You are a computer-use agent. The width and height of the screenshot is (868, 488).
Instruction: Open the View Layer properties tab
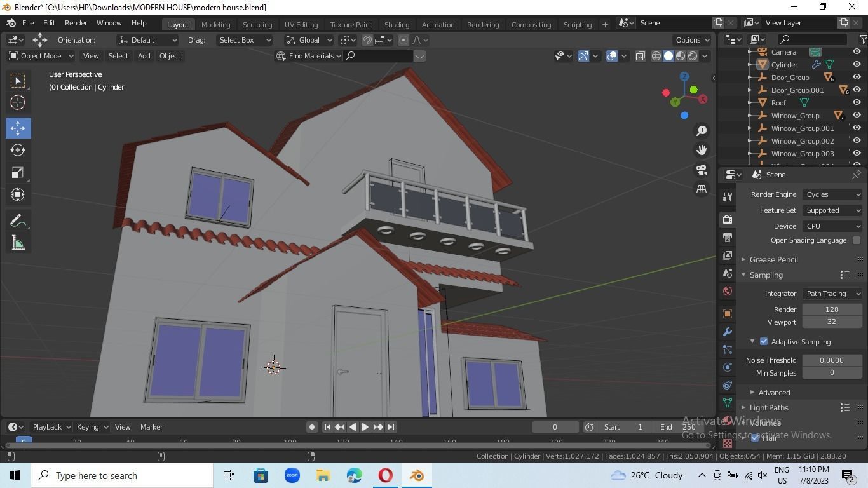[x=728, y=255]
